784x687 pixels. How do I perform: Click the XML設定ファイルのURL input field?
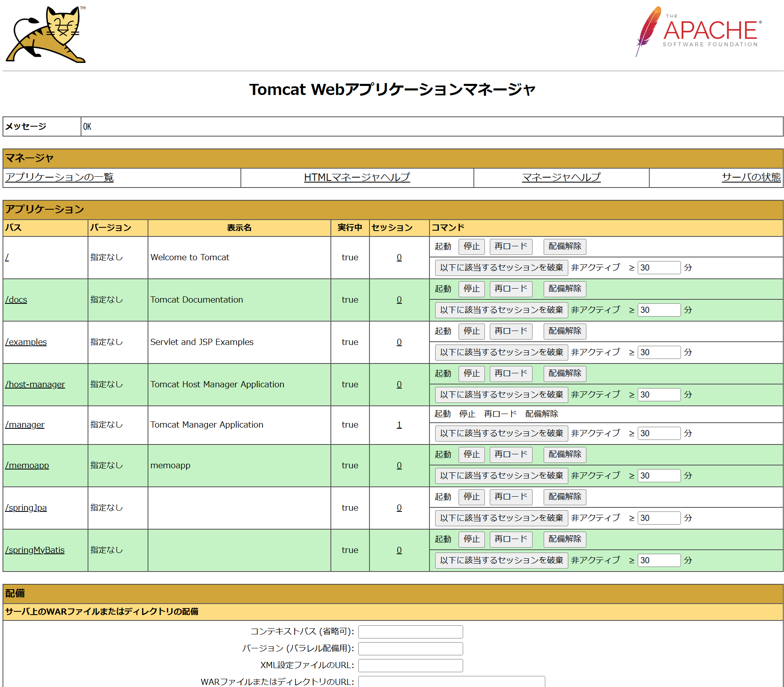coord(410,665)
